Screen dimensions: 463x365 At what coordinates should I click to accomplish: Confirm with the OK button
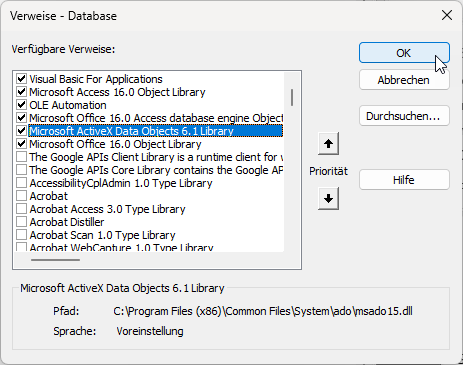404,53
